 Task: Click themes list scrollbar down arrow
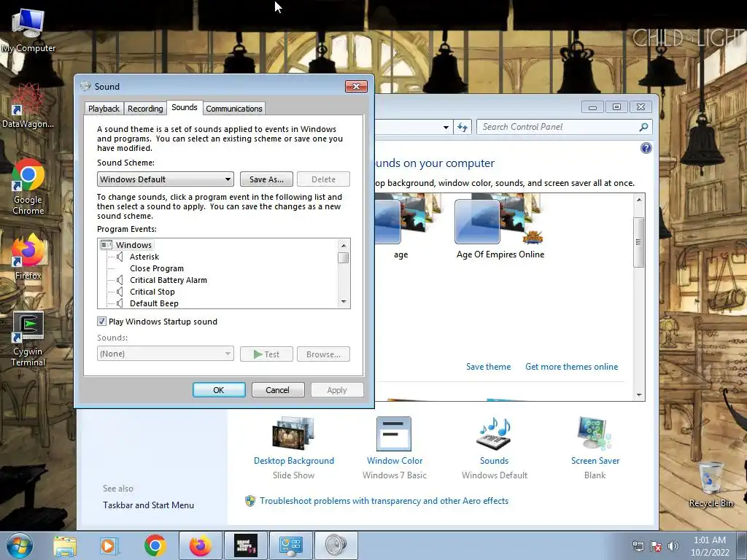[x=639, y=394]
